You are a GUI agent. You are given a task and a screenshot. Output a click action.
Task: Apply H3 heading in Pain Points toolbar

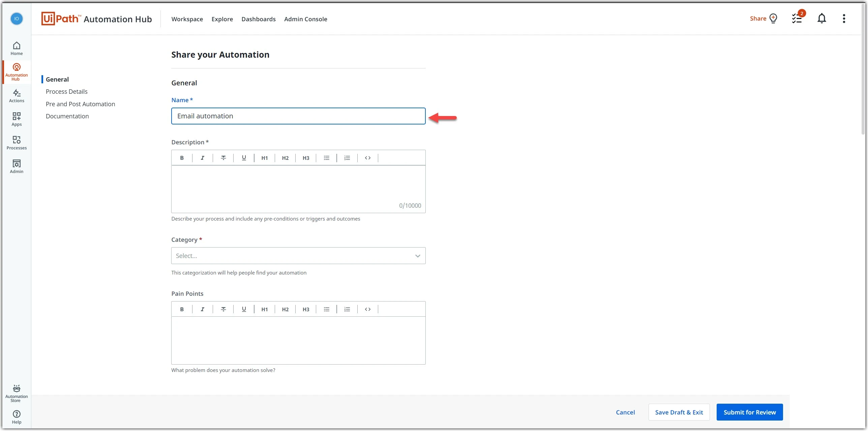306,309
